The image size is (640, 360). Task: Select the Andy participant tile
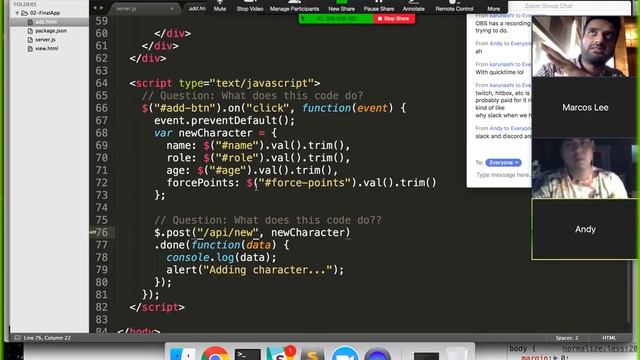click(585, 229)
